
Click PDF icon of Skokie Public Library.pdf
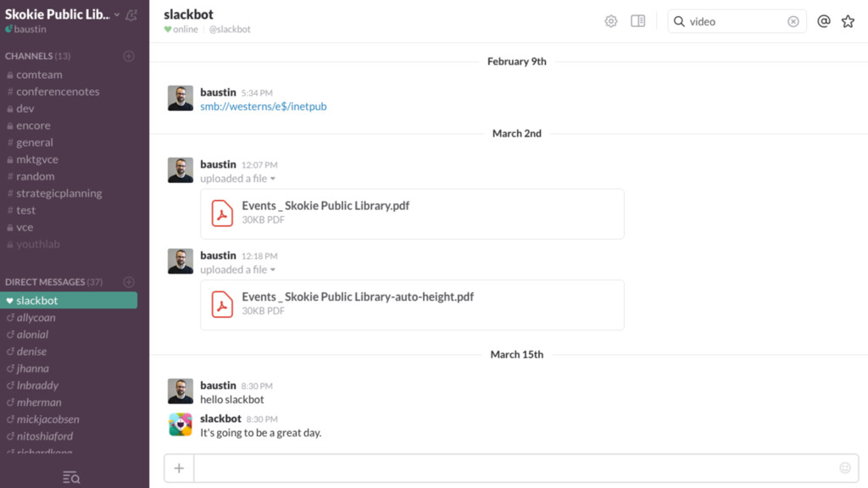pos(222,213)
